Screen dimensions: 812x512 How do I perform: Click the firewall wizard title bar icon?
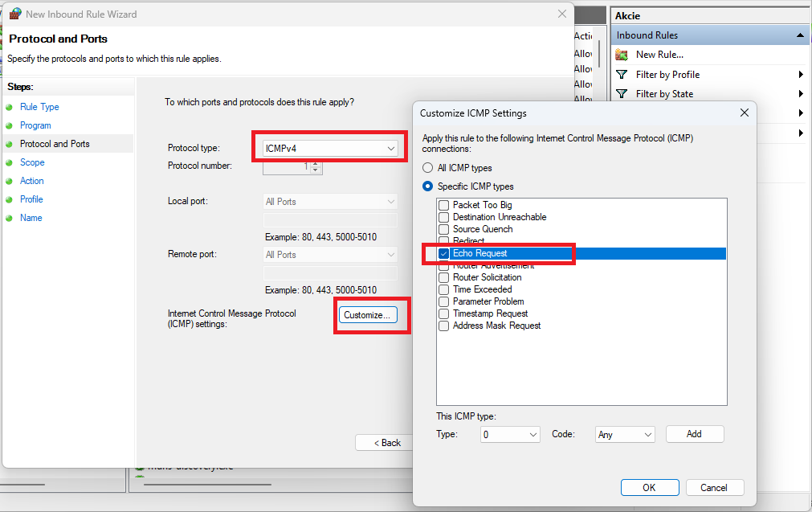coord(14,14)
